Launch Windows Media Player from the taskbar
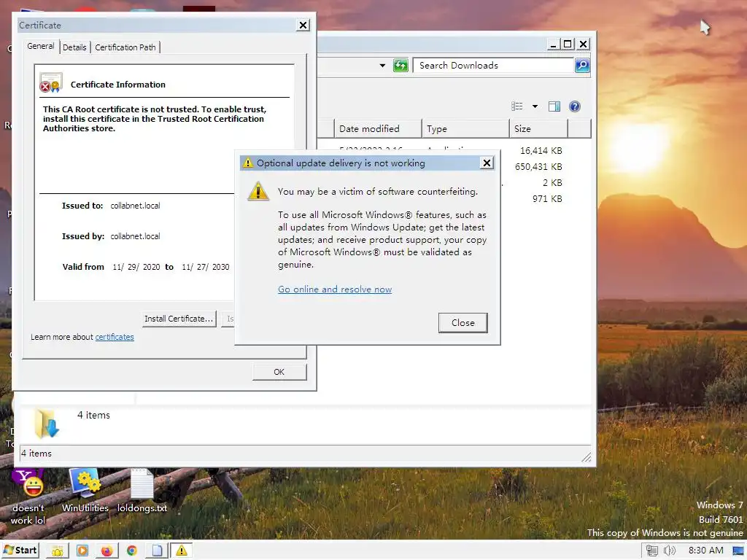This screenshot has width=747, height=560. tap(82, 551)
